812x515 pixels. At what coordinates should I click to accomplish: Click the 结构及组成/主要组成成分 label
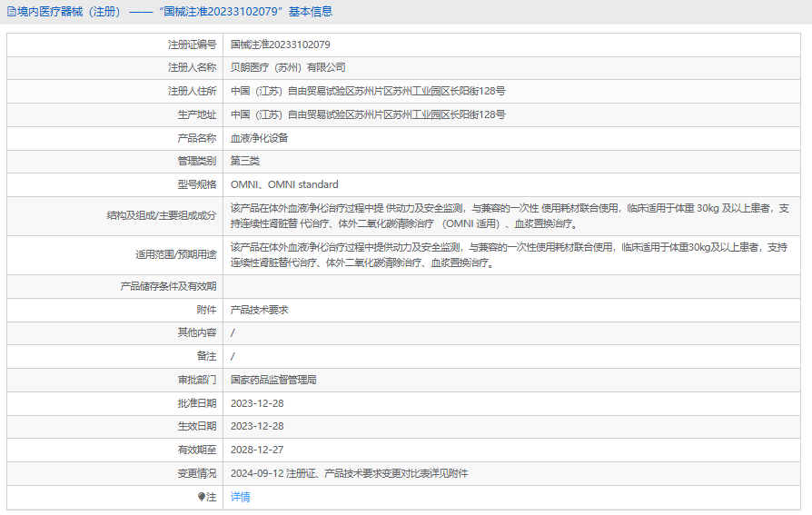pyautogui.click(x=162, y=215)
